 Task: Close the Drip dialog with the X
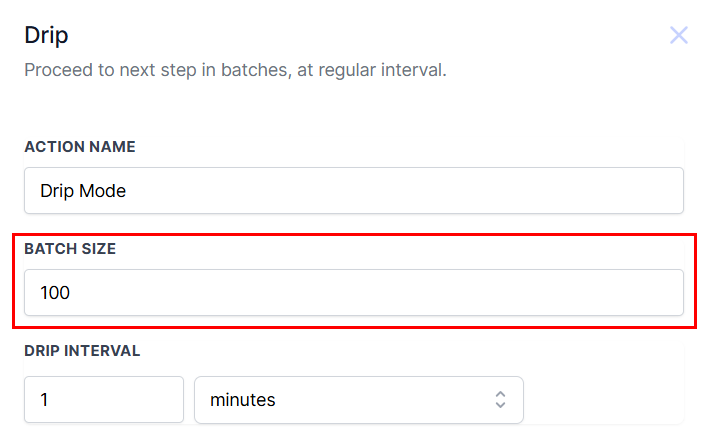tap(679, 36)
